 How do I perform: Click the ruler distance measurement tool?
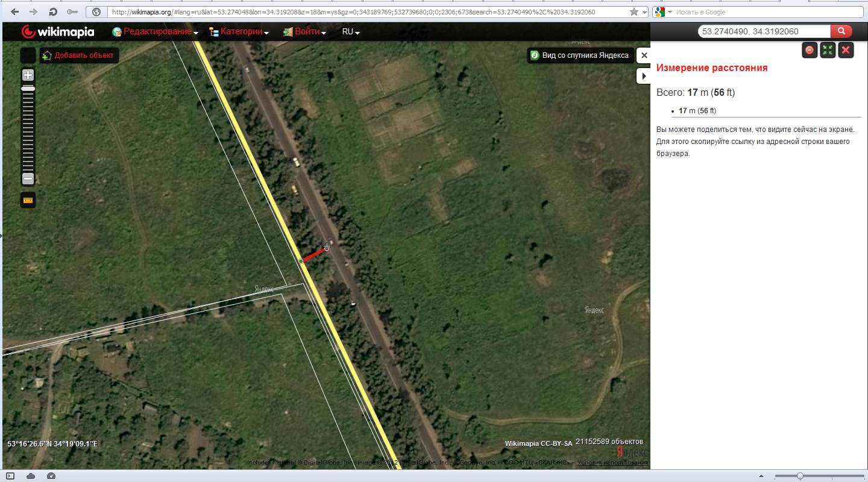click(28, 200)
